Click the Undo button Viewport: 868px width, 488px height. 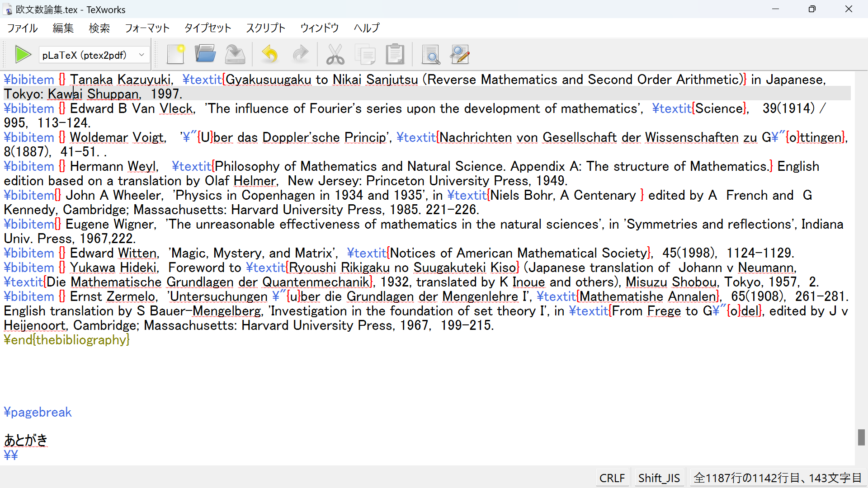point(269,54)
